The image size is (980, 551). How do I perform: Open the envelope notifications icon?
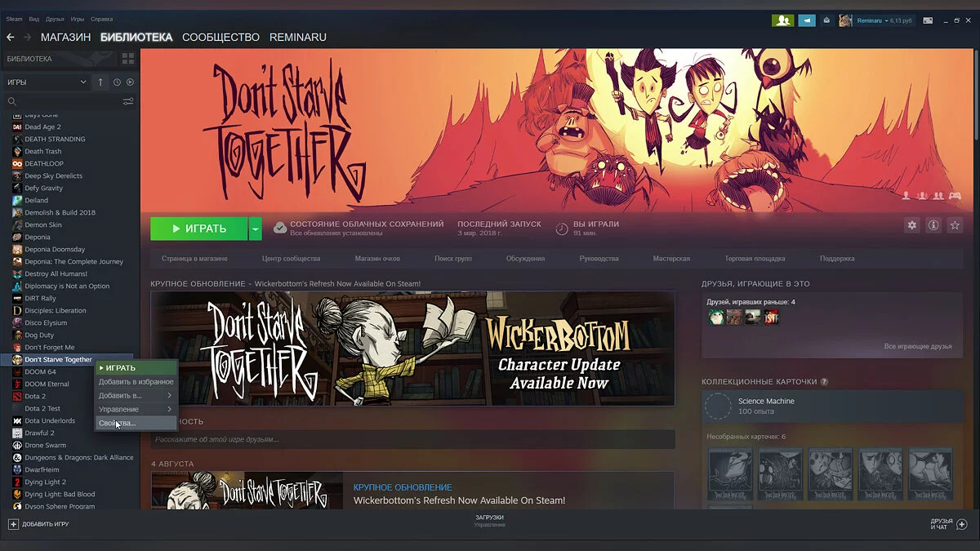click(826, 20)
